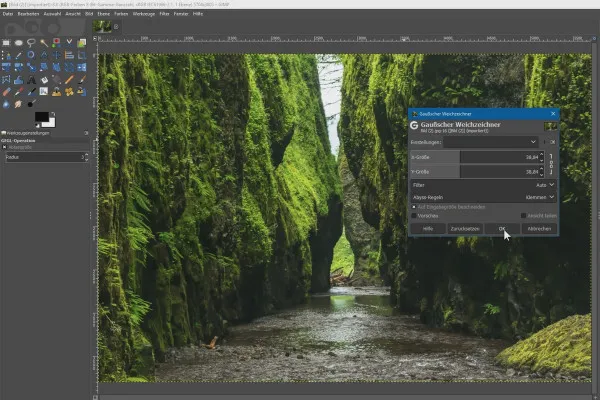Open the Bearbeiten menu
The width and height of the screenshot is (600, 400).
pos(28,14)
